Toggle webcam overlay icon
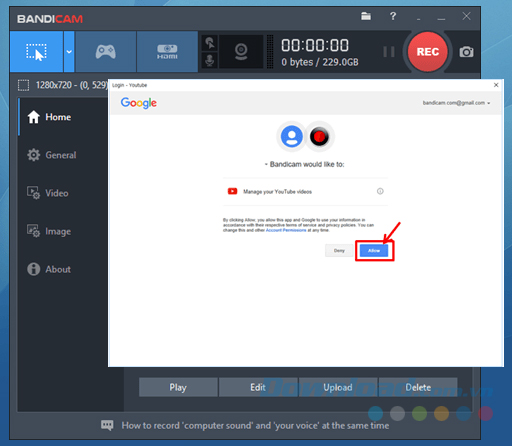Image resolution: width=512 pixels, height=446 pixels. pyautogui.click(x=241, y=52)
